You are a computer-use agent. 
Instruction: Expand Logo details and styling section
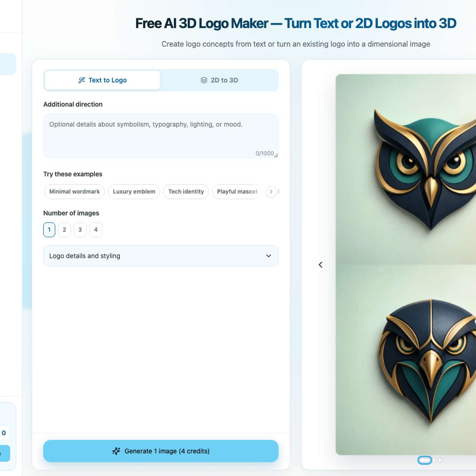click(x=161, y=256)
